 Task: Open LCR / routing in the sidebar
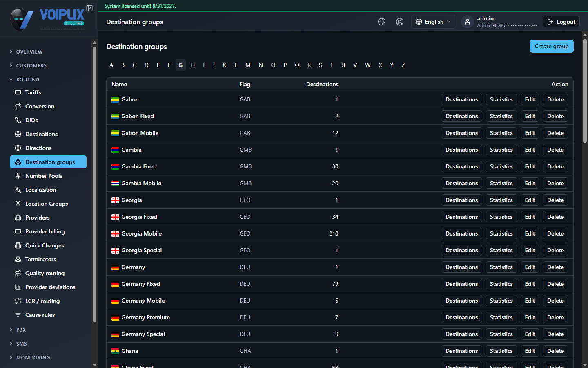tap(48, 301)
